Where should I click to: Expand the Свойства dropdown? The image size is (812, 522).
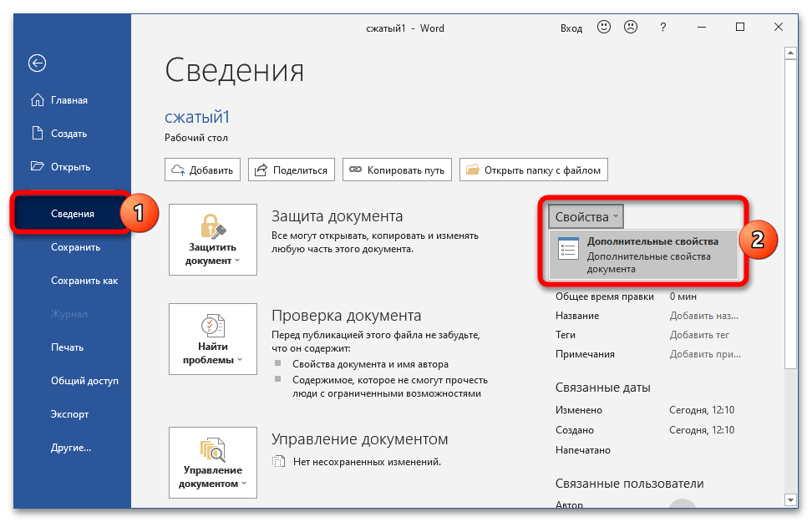tap(586, 216)
